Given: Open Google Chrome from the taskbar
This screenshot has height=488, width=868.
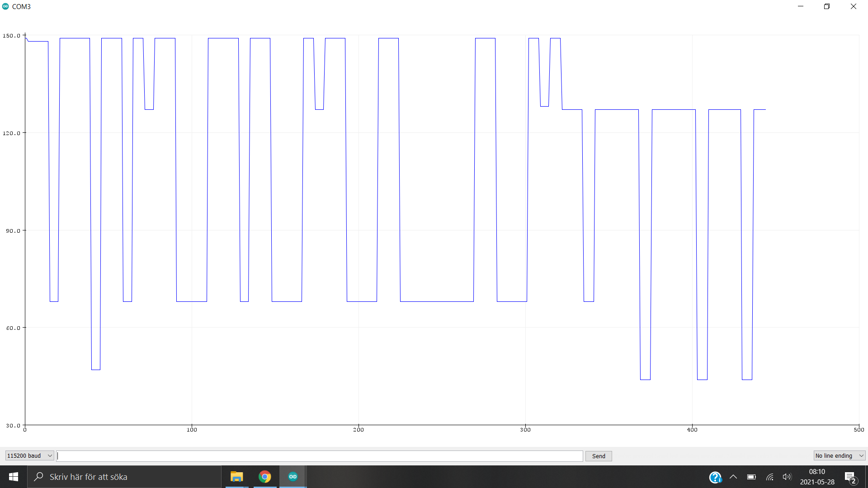Looking at the screenshot, I should pyautogui.click(x=265, y=477).
